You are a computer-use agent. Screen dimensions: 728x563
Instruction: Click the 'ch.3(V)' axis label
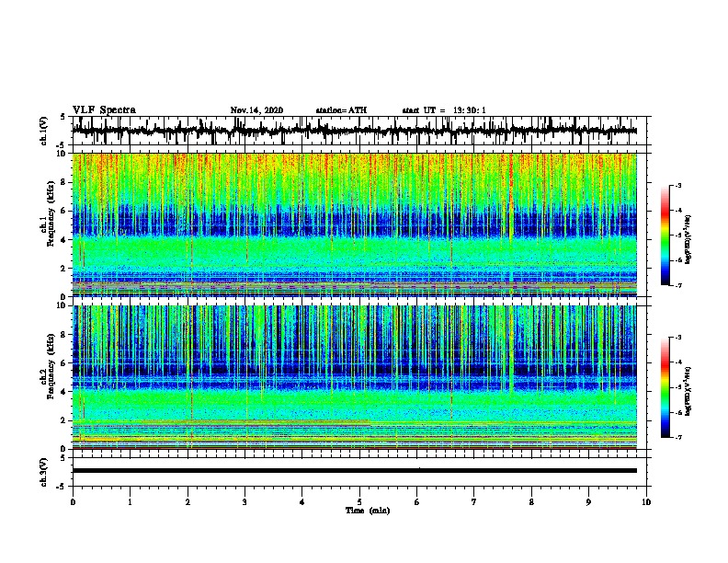click(x=43, y=472)
